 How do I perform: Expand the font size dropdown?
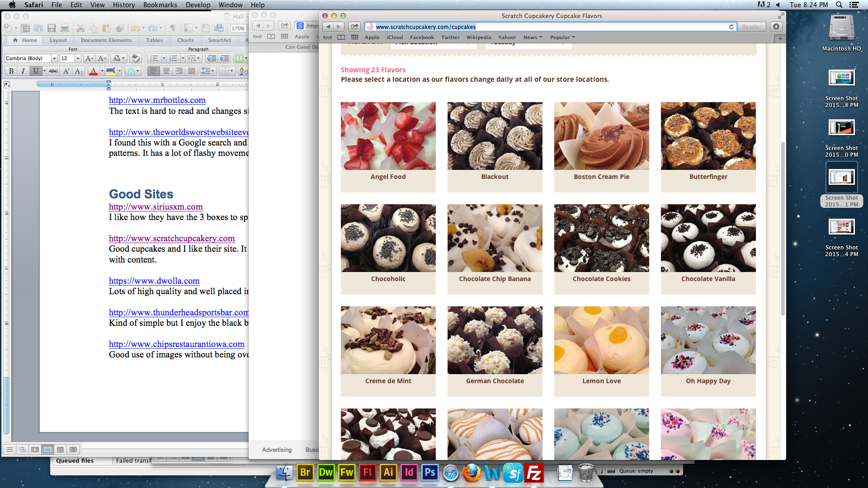pos(78,58)
